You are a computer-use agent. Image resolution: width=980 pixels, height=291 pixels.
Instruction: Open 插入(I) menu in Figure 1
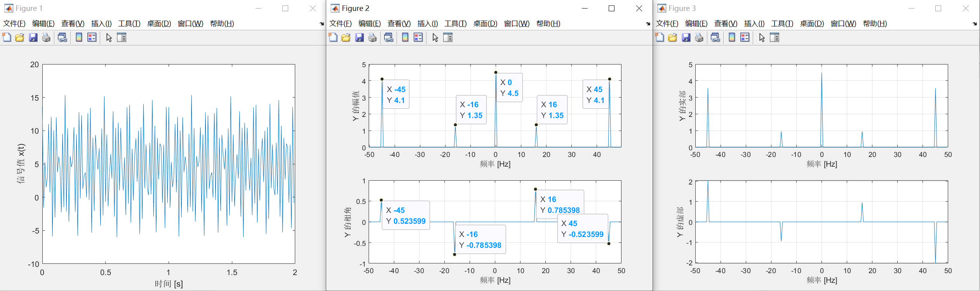(101, 23)
